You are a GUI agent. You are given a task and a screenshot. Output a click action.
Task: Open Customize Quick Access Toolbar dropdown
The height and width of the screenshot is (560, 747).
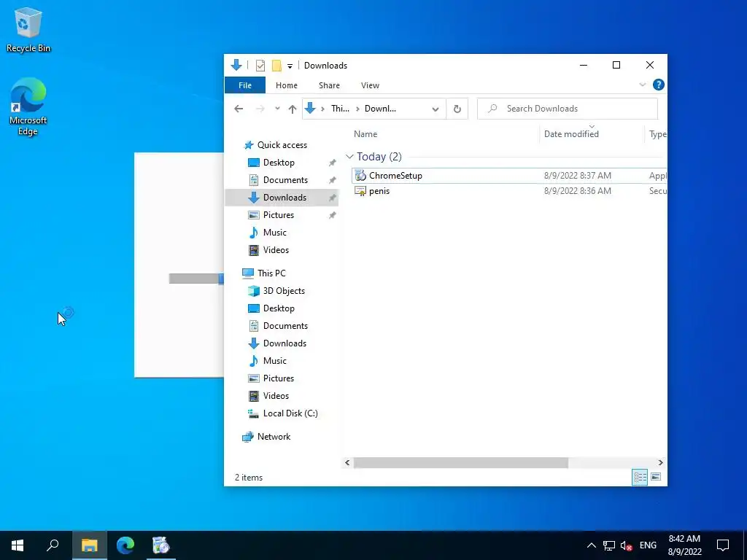click(290, 66)
